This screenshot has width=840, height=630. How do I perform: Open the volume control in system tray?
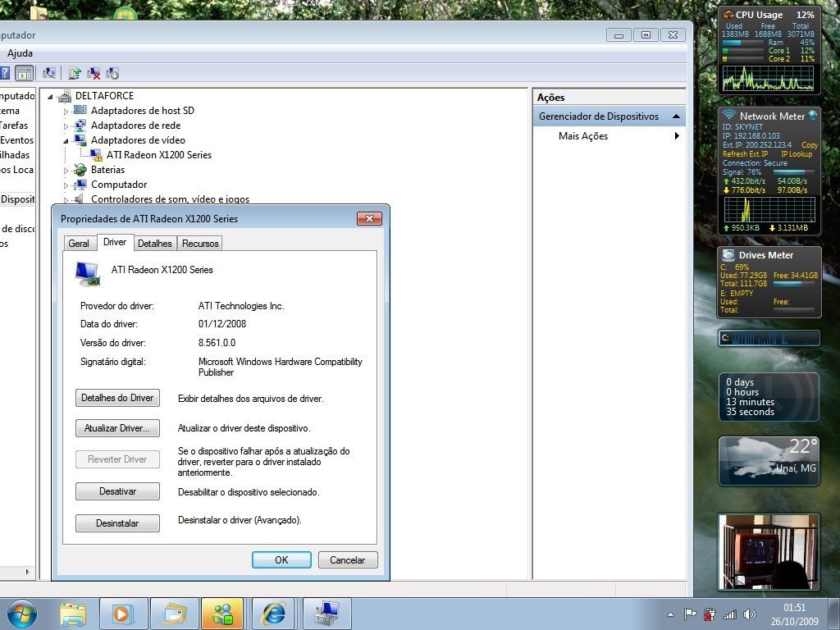[750, 614]
